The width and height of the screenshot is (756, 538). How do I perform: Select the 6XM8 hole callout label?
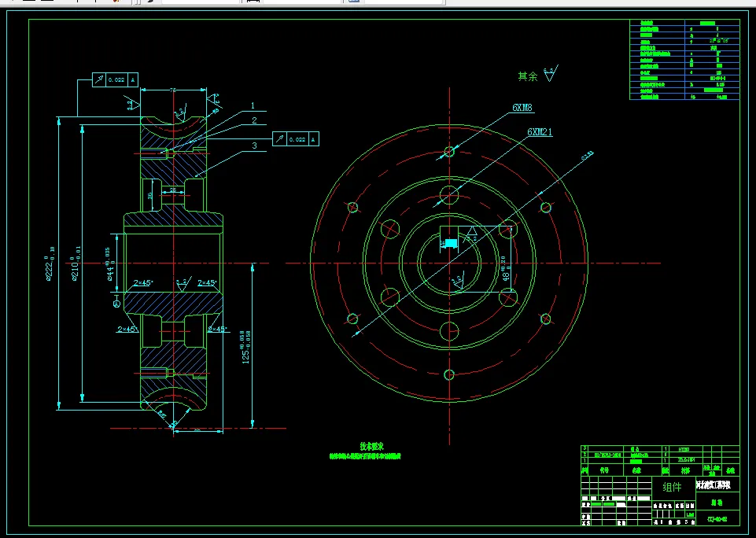tap(522, 108)
